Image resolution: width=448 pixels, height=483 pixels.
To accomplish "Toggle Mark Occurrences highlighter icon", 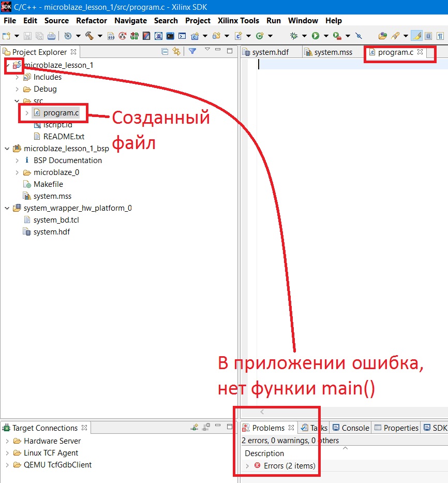I will (417, 36).
